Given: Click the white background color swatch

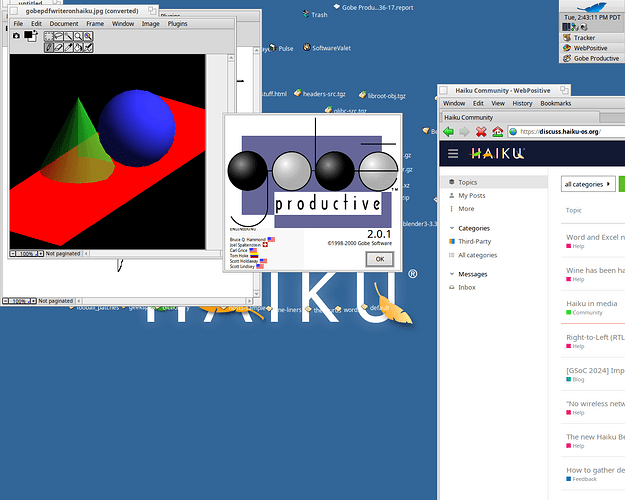Looking at the screenshot, I should click(x=33, y=39).
